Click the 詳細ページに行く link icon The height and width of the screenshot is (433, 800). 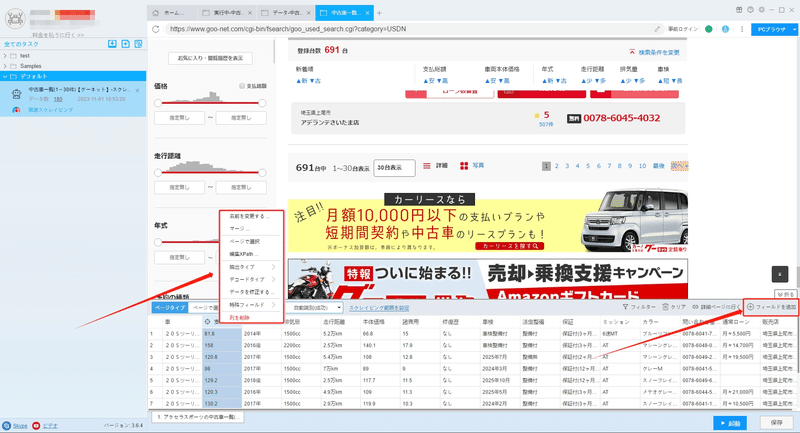click(x=695, y=307)
